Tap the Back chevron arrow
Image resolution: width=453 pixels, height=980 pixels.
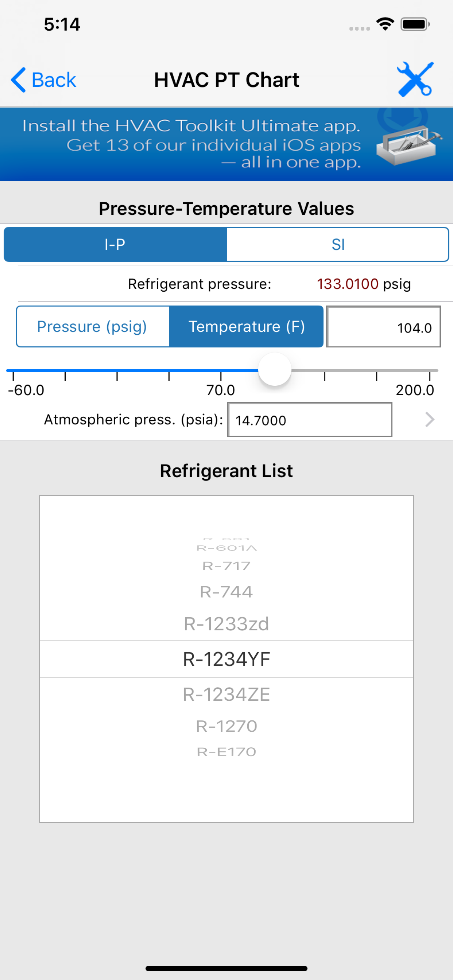coord(18,80)
